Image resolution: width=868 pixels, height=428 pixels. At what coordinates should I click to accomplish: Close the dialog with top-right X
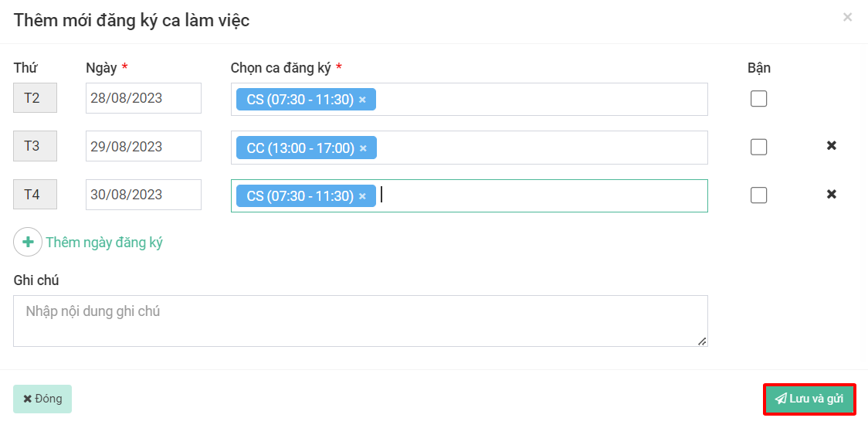tap(847, 17)
